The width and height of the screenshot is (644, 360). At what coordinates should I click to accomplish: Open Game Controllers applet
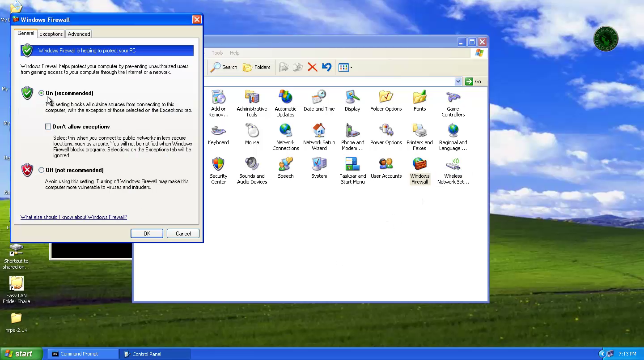click(453, 103)
